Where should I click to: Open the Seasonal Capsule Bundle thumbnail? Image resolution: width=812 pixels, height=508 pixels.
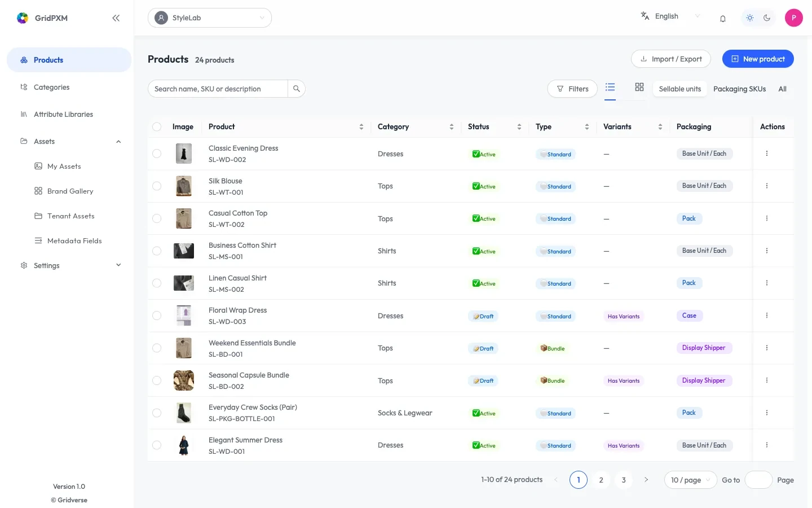184,380
